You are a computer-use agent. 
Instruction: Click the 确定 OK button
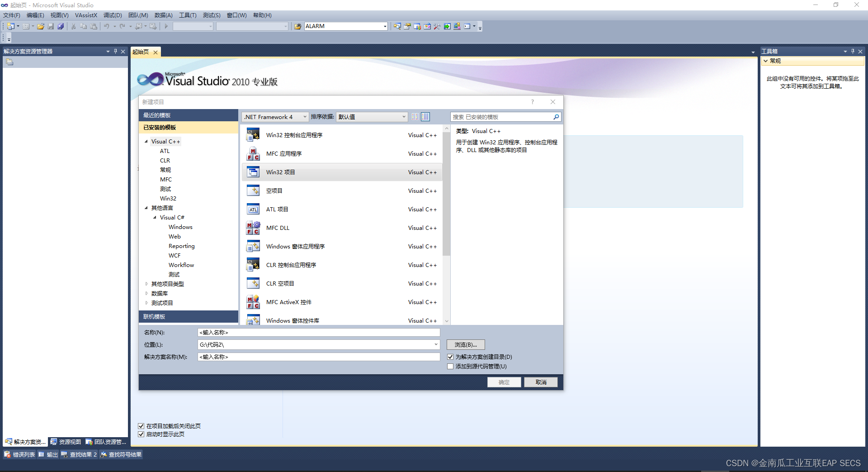(x=504, y=382)
